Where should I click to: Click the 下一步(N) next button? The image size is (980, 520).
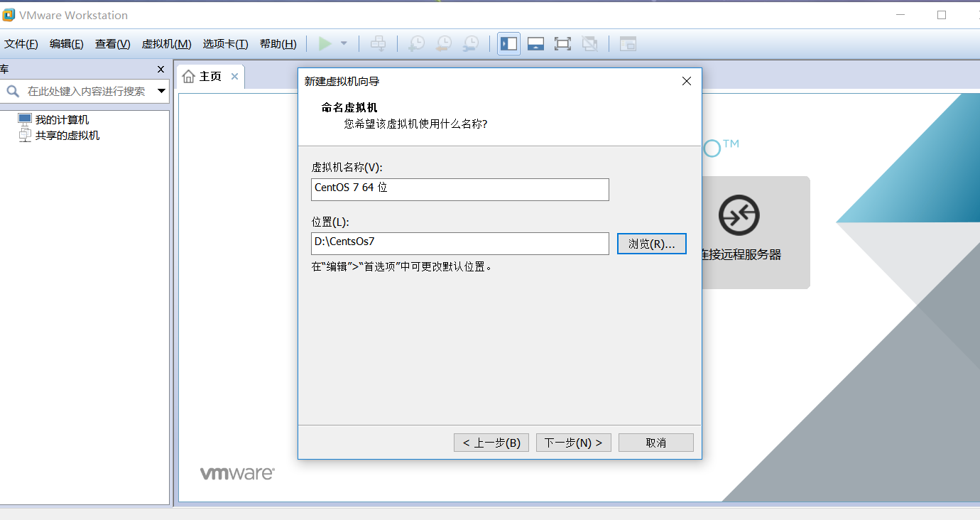[574, 443]
